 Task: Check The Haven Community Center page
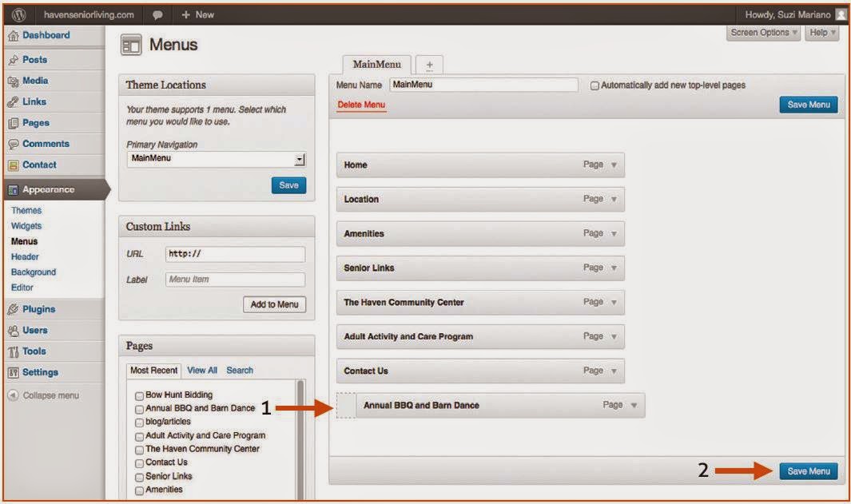[139, 450]
